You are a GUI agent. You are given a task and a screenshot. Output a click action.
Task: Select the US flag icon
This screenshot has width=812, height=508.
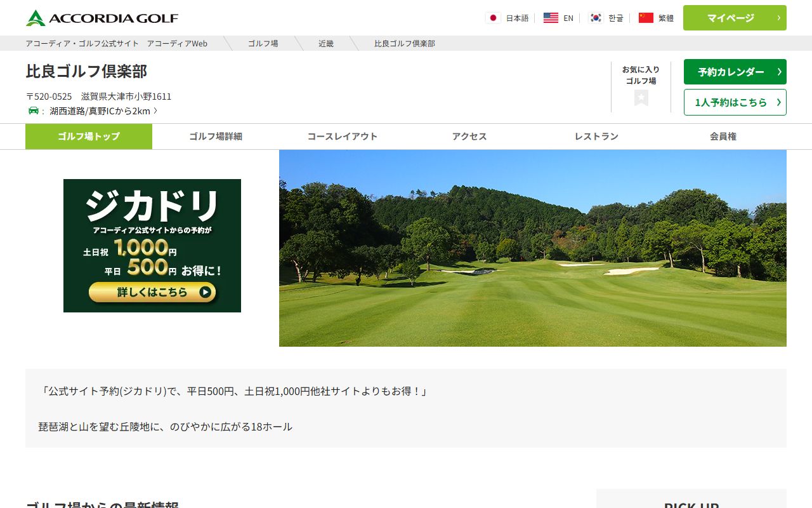click(551, 18)
